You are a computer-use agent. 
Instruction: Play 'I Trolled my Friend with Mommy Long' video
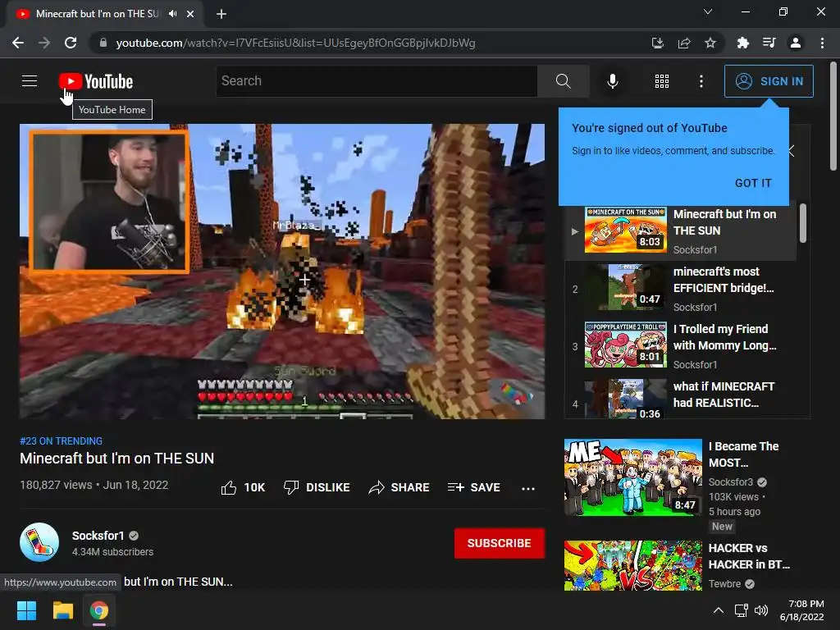681,345
